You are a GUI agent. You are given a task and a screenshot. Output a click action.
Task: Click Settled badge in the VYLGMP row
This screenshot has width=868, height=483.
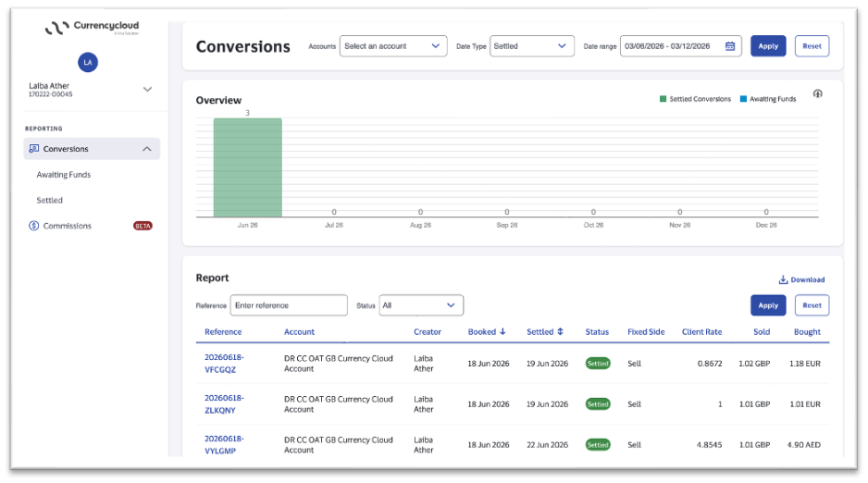coord(598,445)
